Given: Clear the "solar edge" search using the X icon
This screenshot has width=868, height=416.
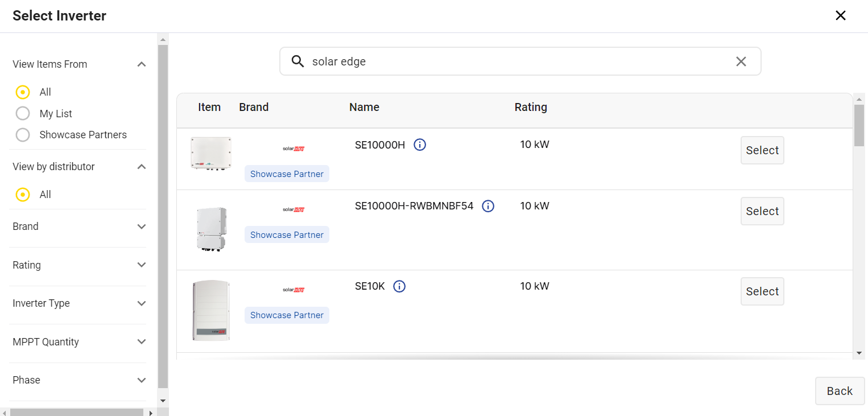Looking at the screenshot, I should click(741, 61).
